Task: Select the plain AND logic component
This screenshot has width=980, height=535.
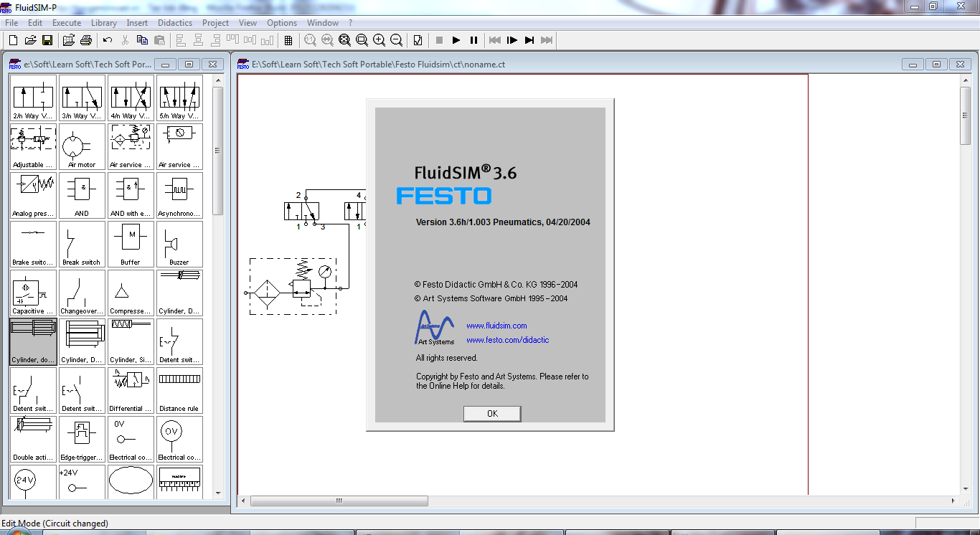Action: 82,196
